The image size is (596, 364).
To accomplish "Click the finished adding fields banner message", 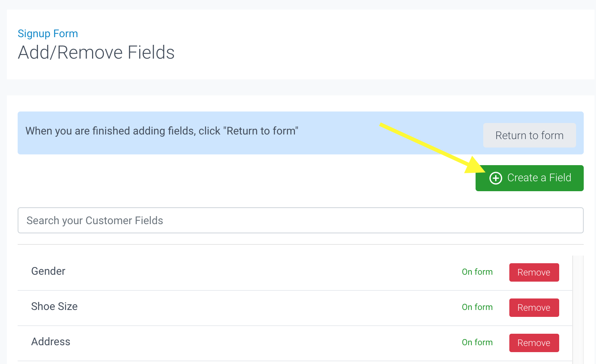I will pyautogui.click(x=162, y=131).
